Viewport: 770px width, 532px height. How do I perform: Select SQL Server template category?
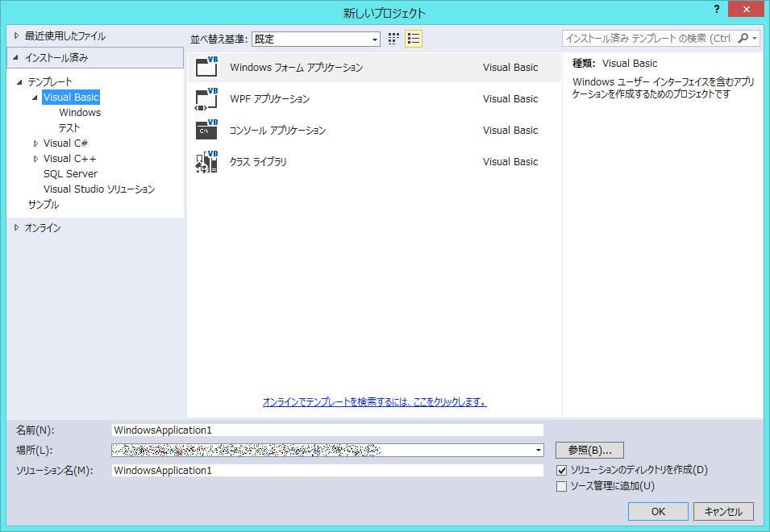[70, 174]
